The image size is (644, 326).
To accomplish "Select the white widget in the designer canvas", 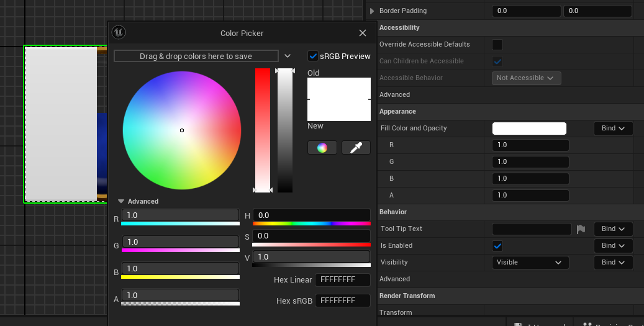I will pos(61,124).
